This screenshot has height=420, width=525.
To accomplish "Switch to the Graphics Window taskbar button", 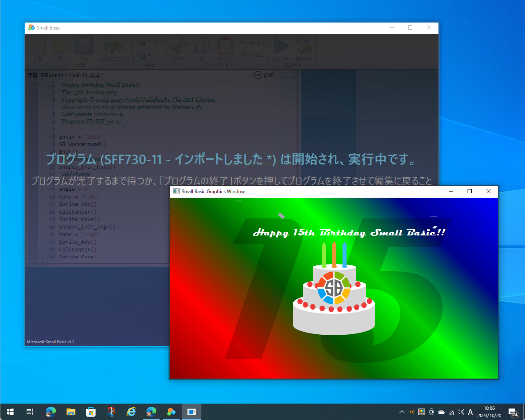I will [192, 412].
